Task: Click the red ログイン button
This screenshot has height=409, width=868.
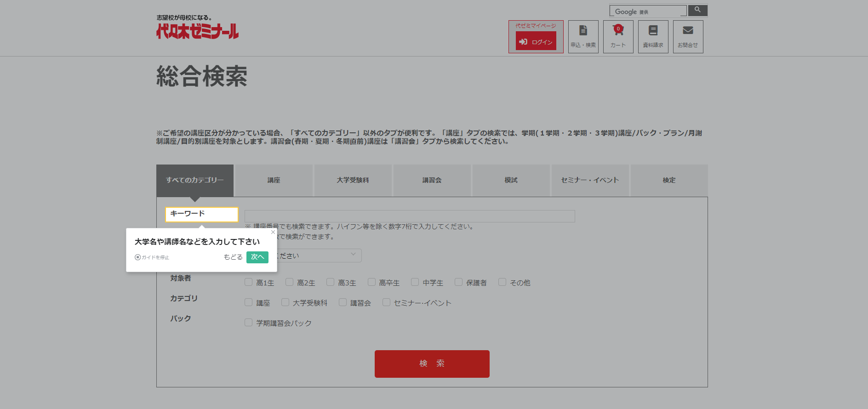Action: [x=536, y=41]
